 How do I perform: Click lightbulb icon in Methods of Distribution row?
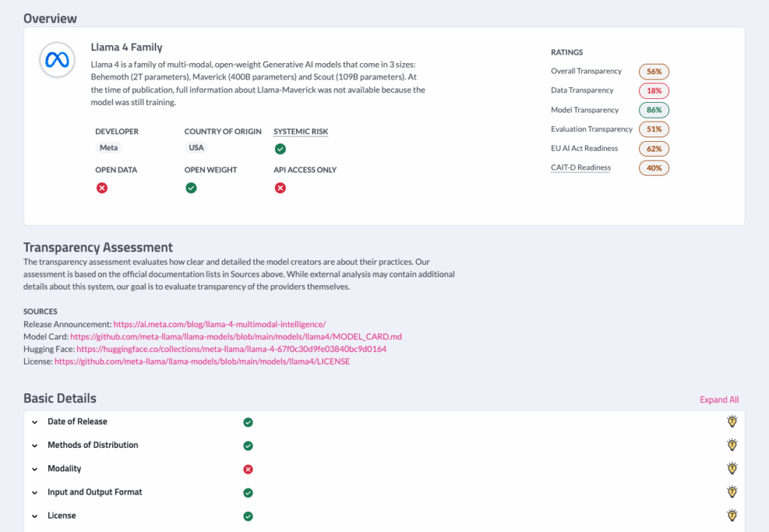[732, 445]
